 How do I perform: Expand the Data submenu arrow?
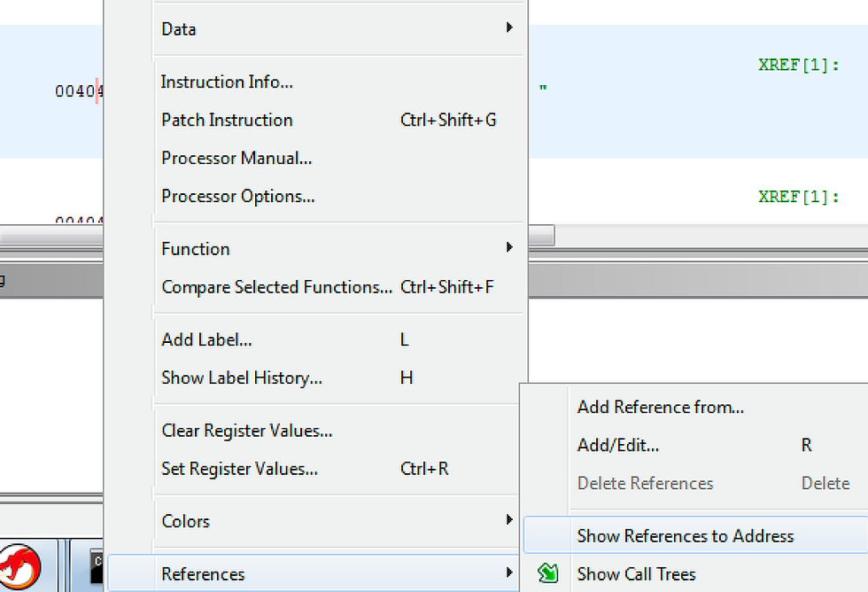coord(509,27)
